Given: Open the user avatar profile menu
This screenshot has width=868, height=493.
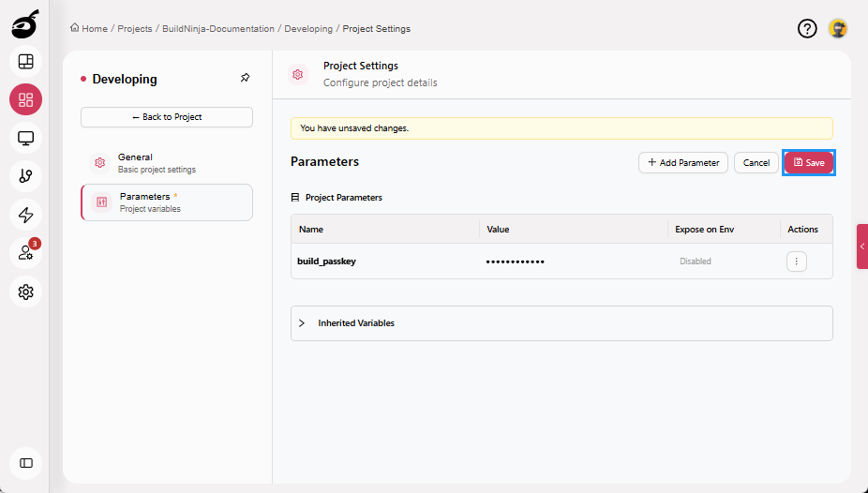Looking at the screenshot, I should click(x=838, y=28).
